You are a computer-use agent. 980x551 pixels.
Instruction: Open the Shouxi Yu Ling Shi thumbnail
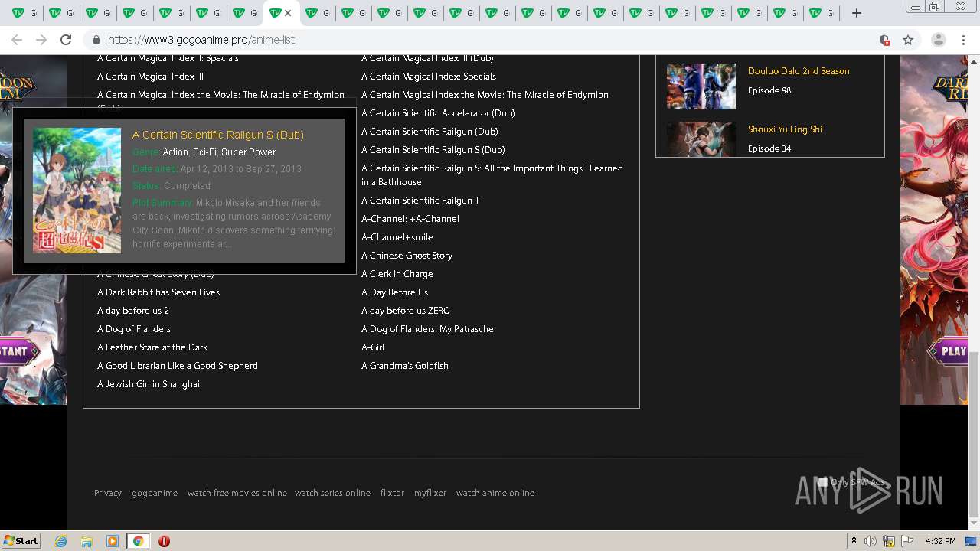click(701, 139)
